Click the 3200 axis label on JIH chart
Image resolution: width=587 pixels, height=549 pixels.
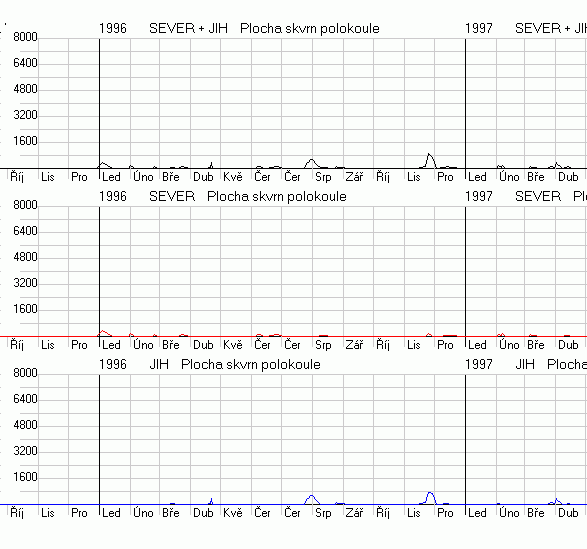(x=25, y=451)
